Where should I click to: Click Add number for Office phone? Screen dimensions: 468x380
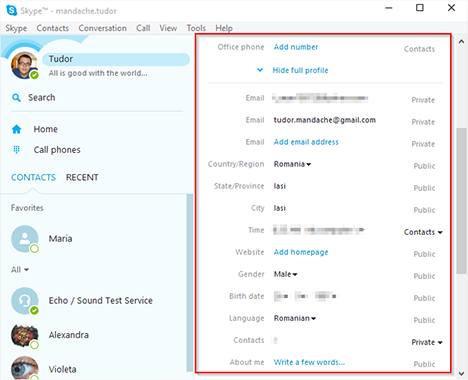coord(296,47)
